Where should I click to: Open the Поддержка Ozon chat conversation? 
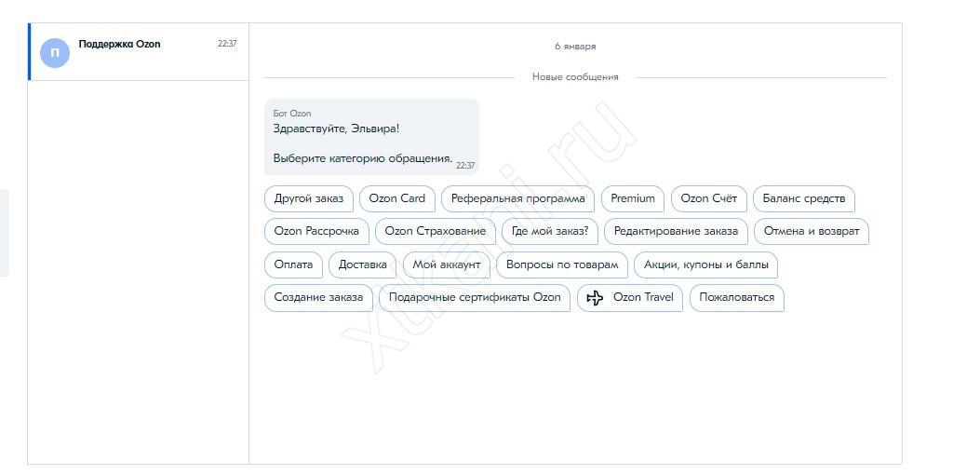[140, 52]
